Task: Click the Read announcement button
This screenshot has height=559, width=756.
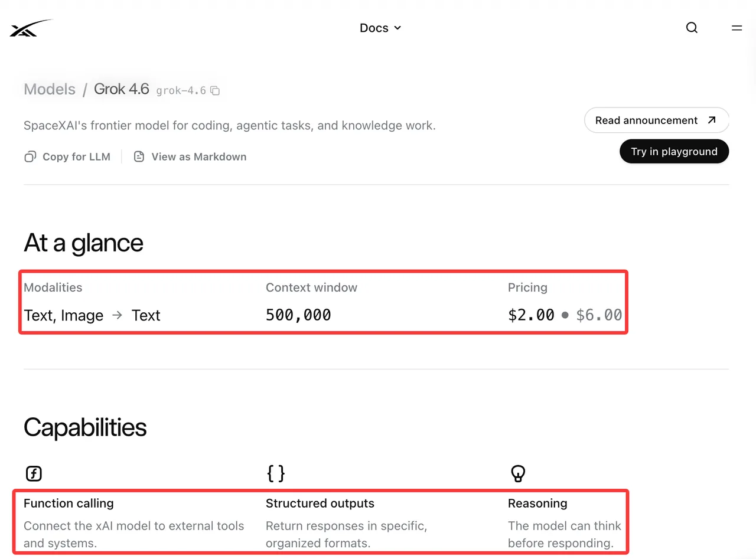Action: [656, 120]
